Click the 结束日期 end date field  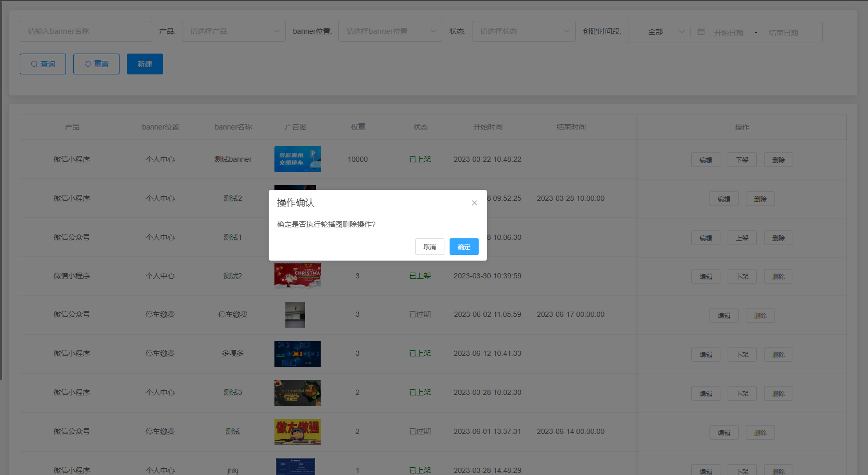tap(783, 32)
